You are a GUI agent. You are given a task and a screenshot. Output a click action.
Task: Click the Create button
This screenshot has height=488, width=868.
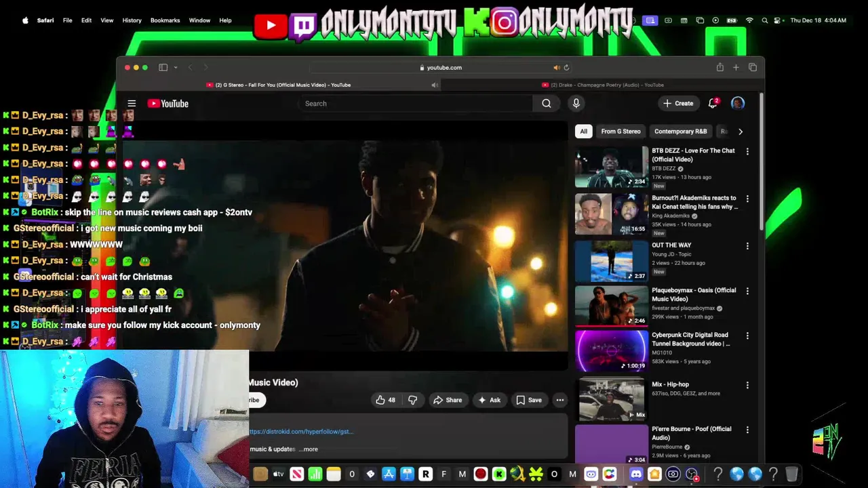678,104
